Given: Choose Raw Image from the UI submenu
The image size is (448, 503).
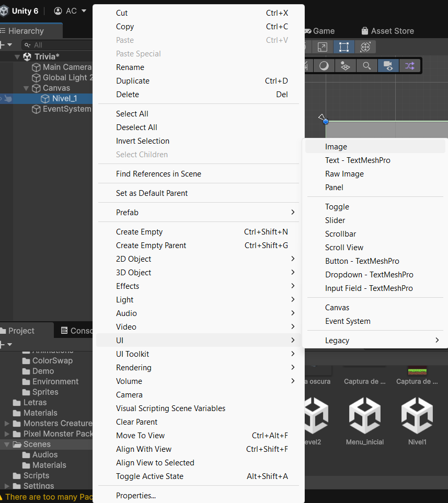Looking at the screenshot, I should (375, 174).
